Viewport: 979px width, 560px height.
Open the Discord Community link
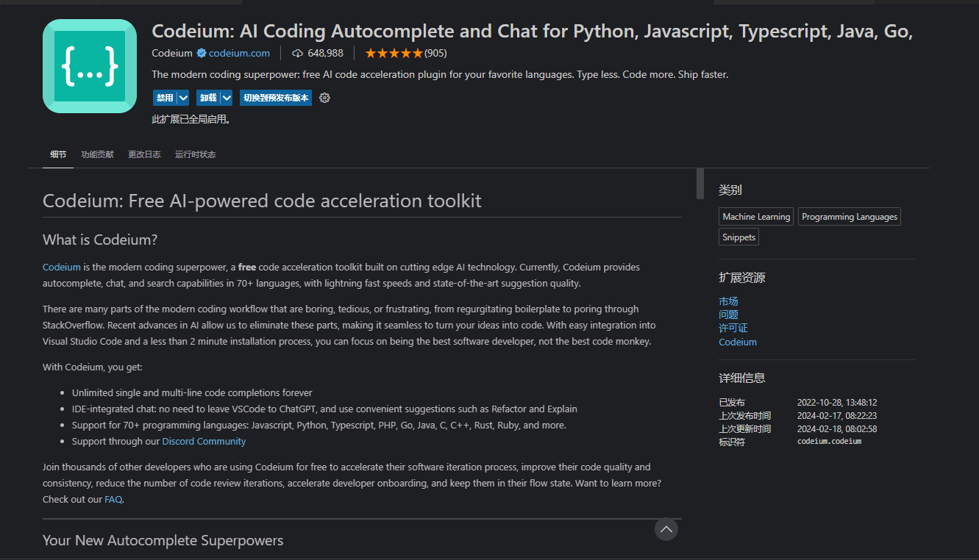point(204,442)
